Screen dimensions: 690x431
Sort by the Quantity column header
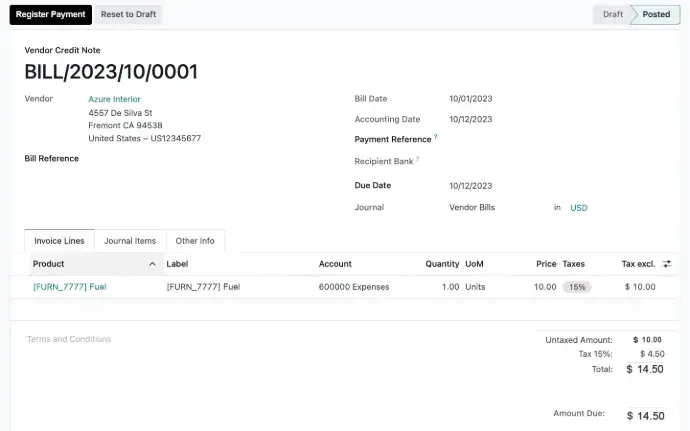click(x=442, y=264)
